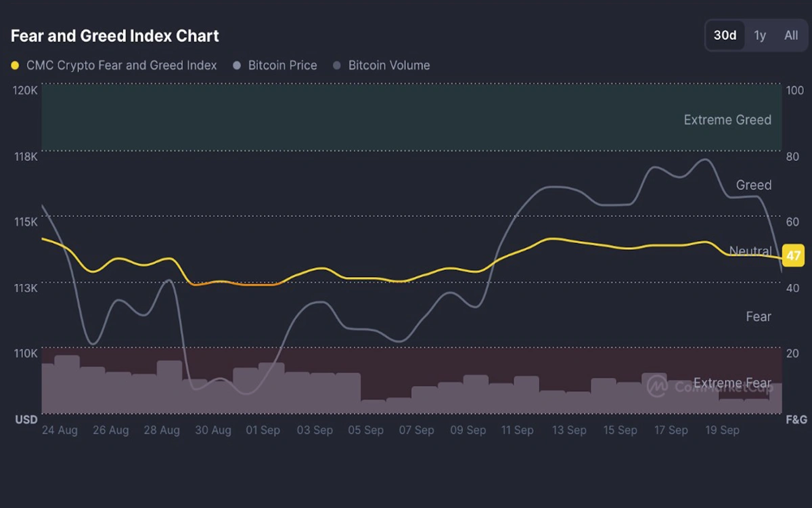Select the Extreme Greed zone label
The height and width of the screenshot is (508, 812).
(727, 120)
